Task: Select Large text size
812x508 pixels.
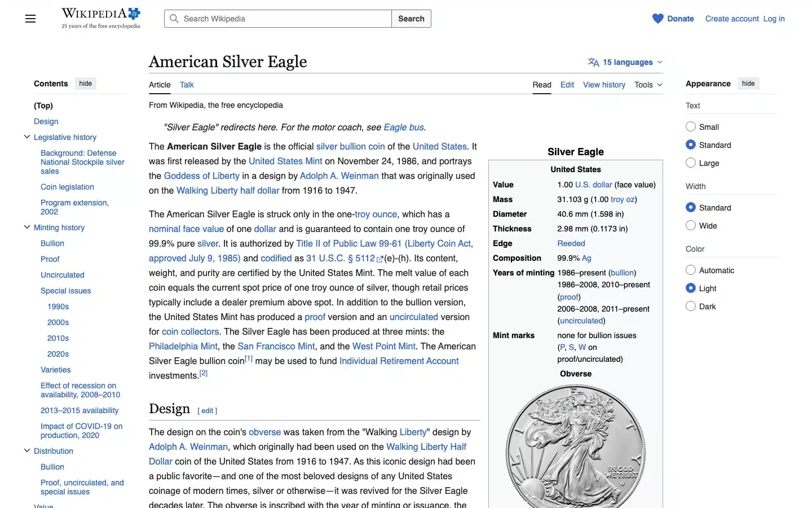Action: 691,163
